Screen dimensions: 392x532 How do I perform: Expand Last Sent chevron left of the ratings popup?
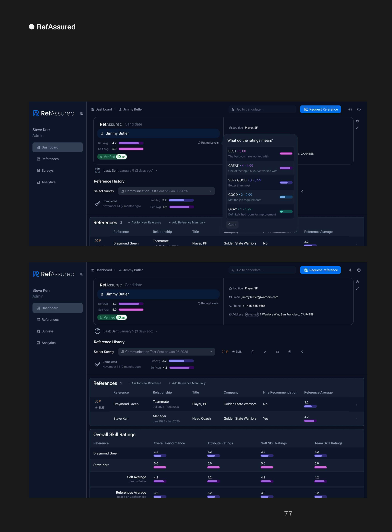[x=156, y=171]
